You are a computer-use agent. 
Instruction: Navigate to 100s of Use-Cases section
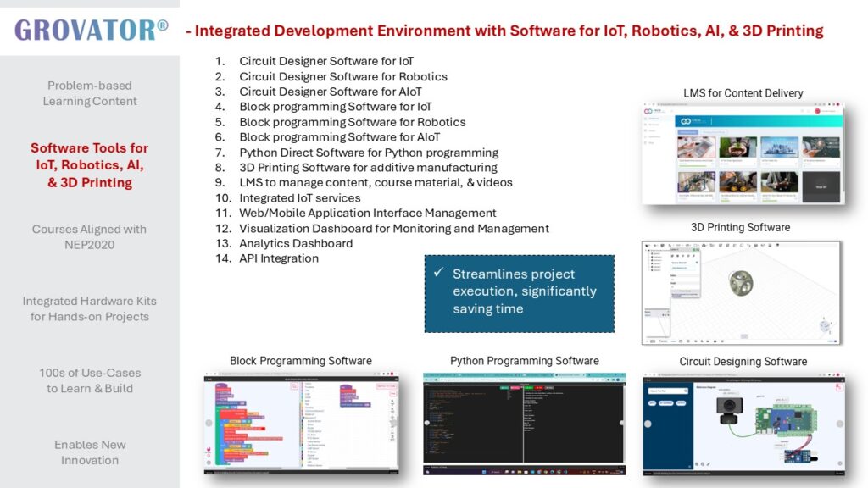click(x=90, y=380)
